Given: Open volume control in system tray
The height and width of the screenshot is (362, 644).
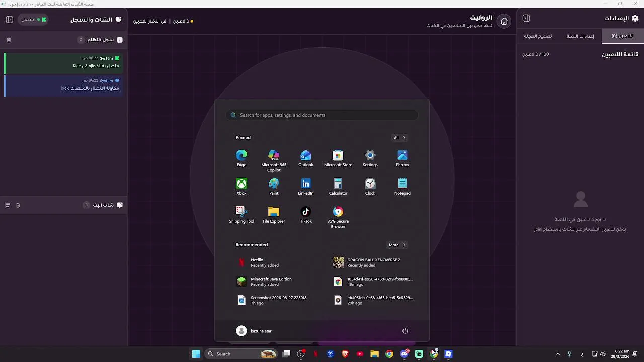Looking at the screenshot, I should (603, 354).
